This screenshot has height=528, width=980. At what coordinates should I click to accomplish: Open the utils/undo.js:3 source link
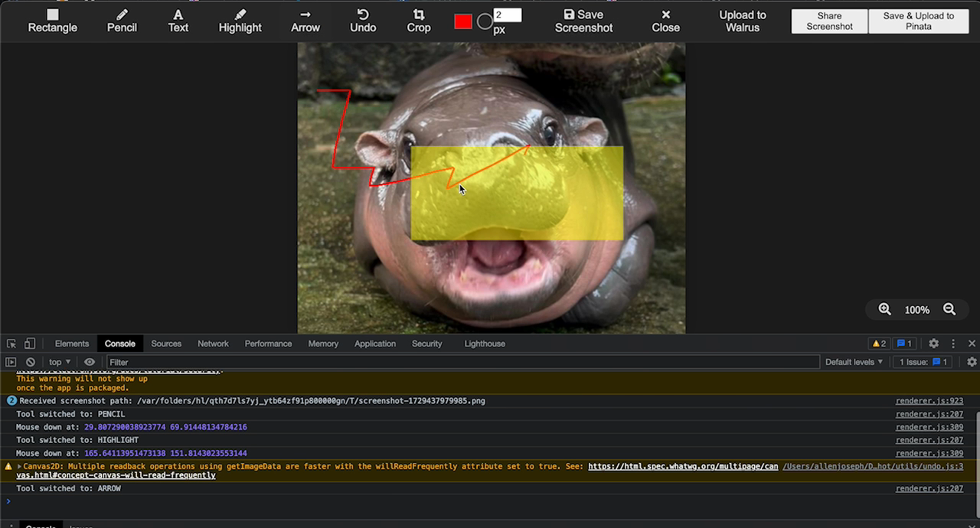873,466
